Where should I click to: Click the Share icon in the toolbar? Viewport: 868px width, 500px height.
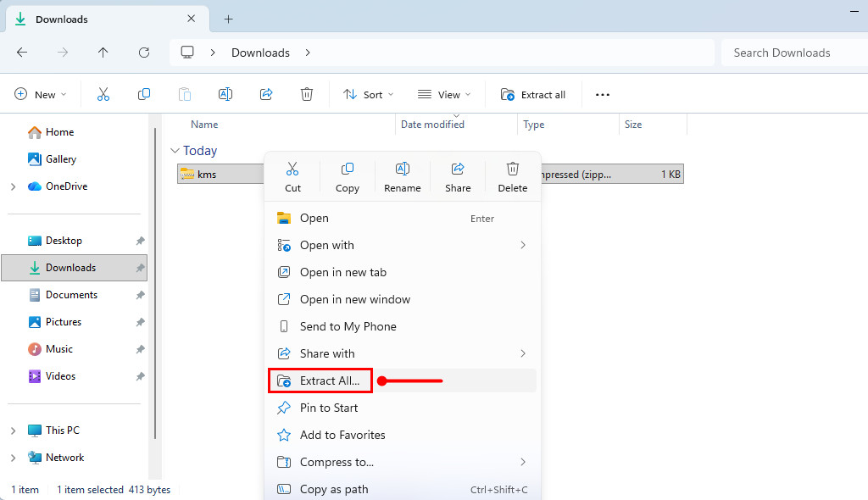click(x=266, y=94)
